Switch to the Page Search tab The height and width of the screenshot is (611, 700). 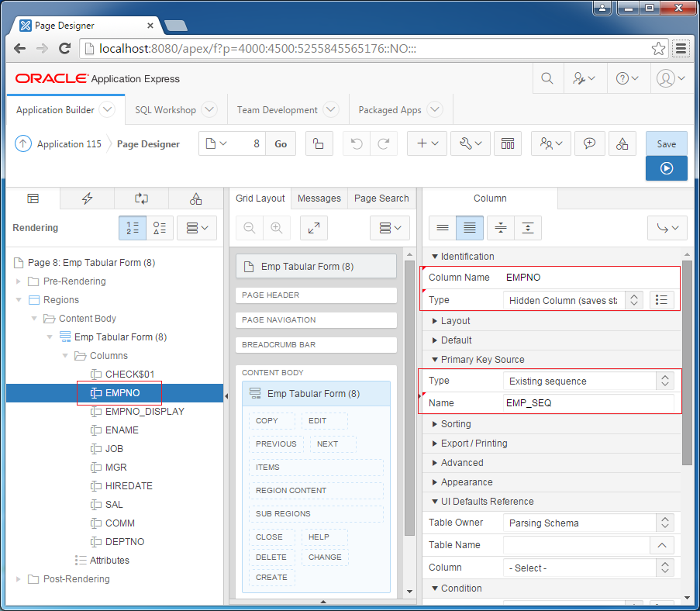pos(381,198)
